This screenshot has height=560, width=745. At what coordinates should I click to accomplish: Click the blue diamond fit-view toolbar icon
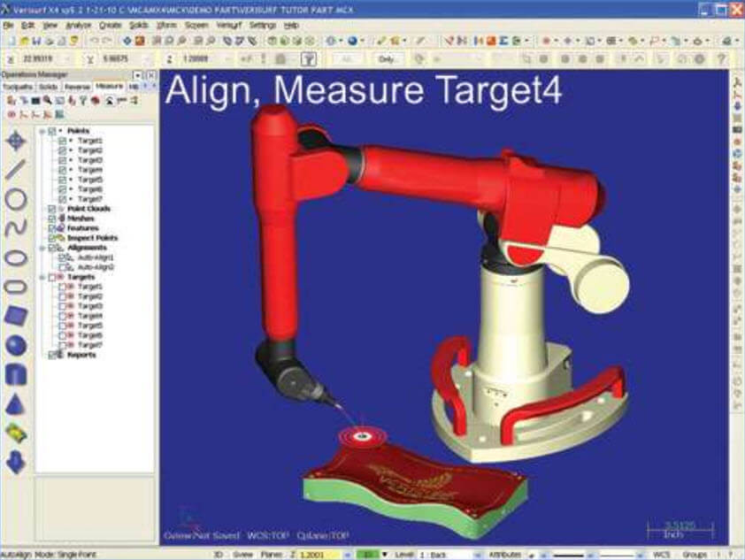[127, 42]
